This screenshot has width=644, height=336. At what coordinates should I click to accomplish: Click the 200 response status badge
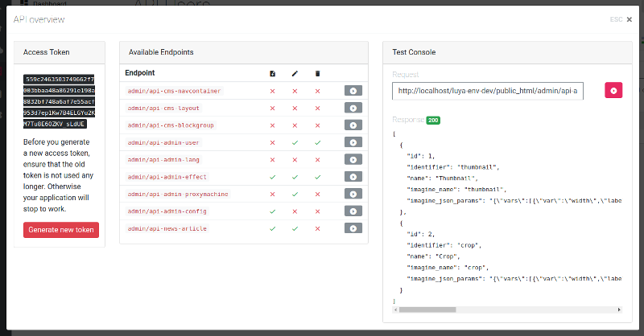point(433,121)
